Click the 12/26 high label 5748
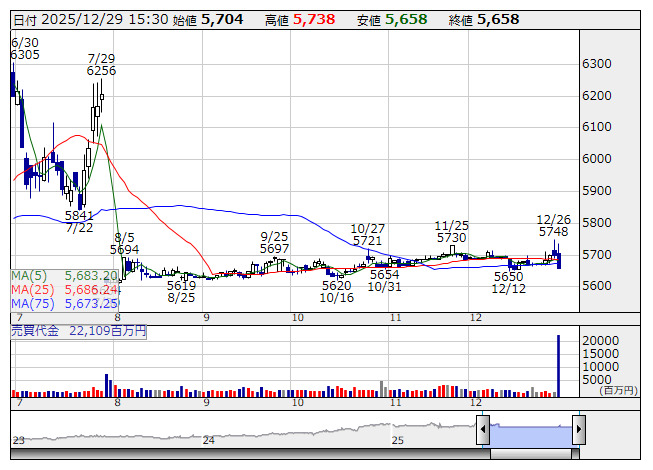Image resolution: width=653 pixels, height=470 pixels. coord(553,231)
